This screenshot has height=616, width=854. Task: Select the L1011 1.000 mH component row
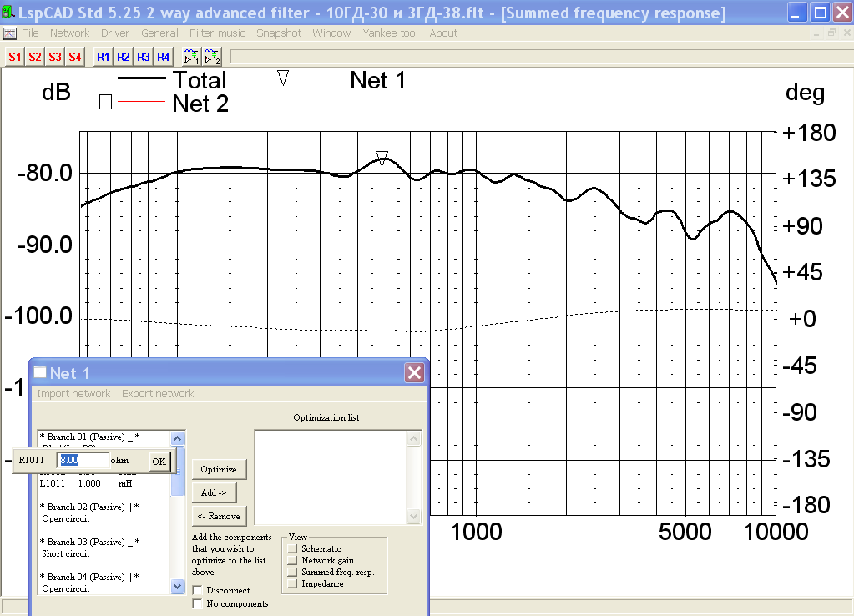point(86,483)
